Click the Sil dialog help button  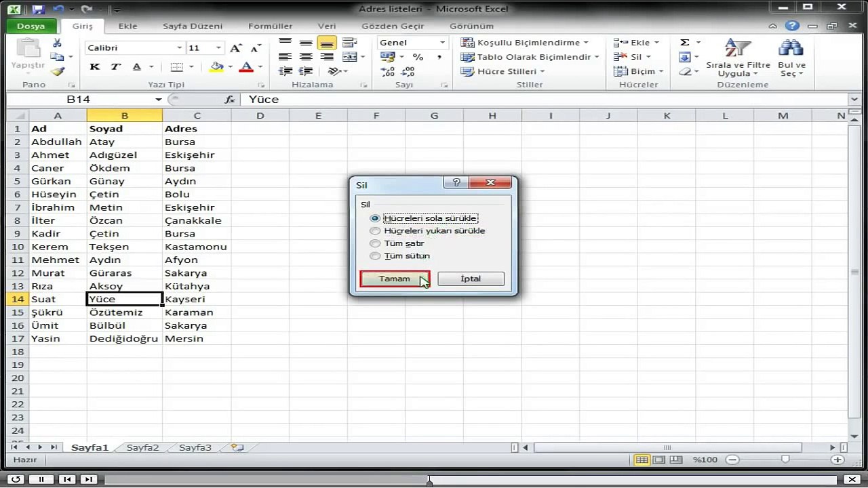[x=456, y=183]
